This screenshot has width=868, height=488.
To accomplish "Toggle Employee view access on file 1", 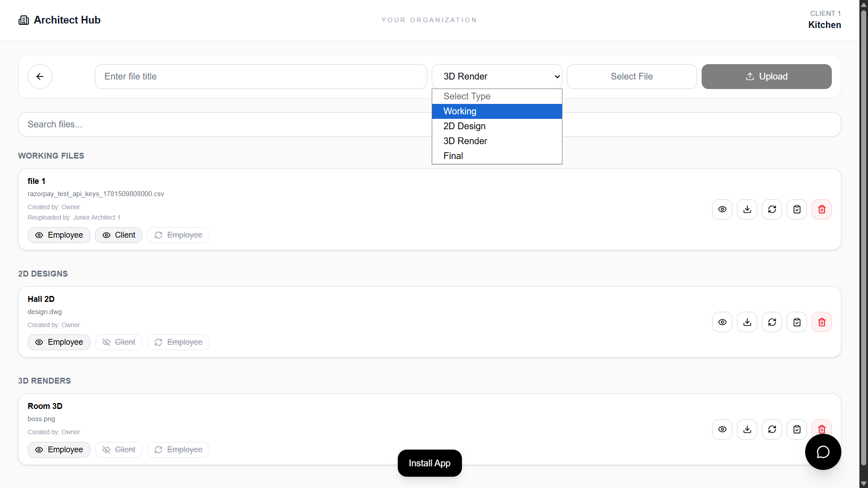I will pyautogui.click(x=59, y=235).
